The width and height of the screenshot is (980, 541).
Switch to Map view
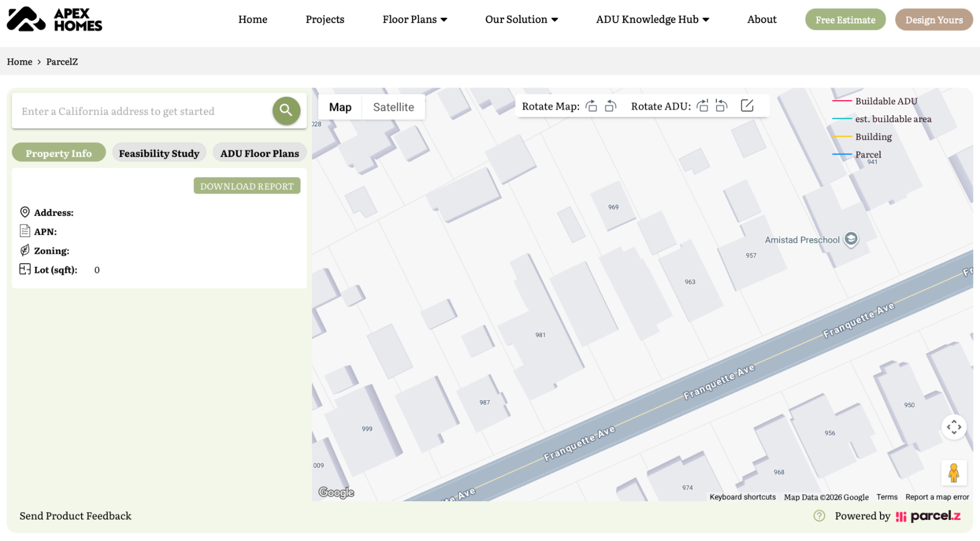point(340,107)
